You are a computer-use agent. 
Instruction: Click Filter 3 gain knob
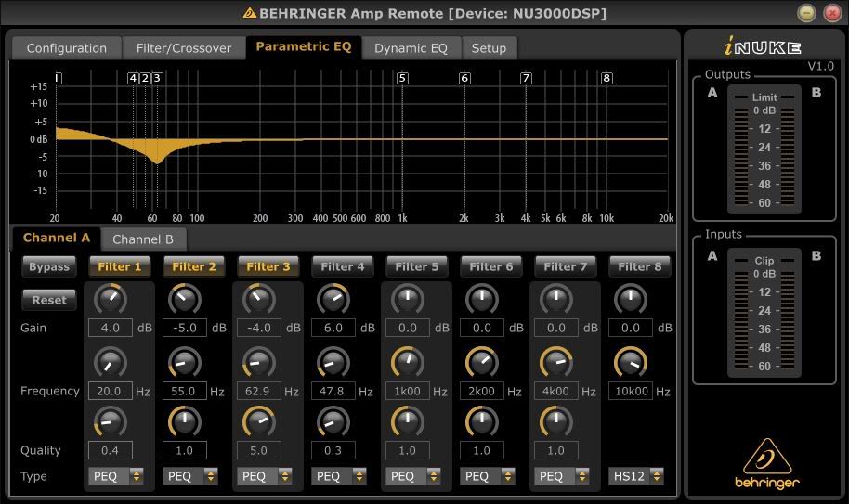point(259,299)
